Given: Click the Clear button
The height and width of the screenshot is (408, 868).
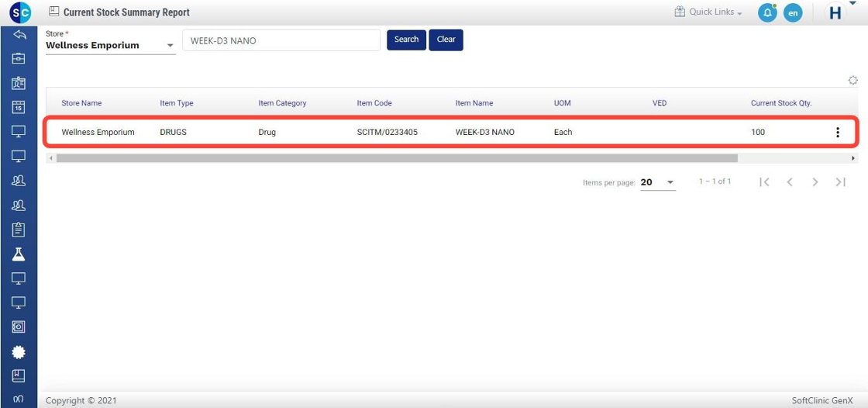Looking at the screenshot, I should 446,40.
